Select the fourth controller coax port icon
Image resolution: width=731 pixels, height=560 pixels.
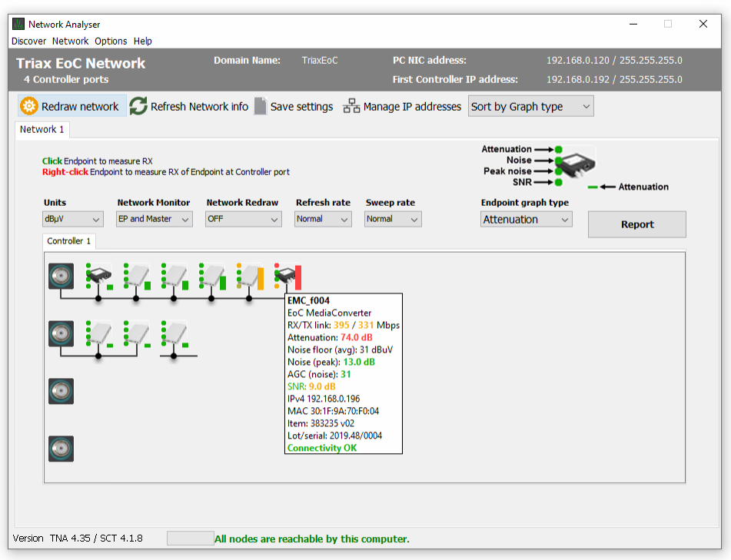pyautogui.click(x=61, y=449)
